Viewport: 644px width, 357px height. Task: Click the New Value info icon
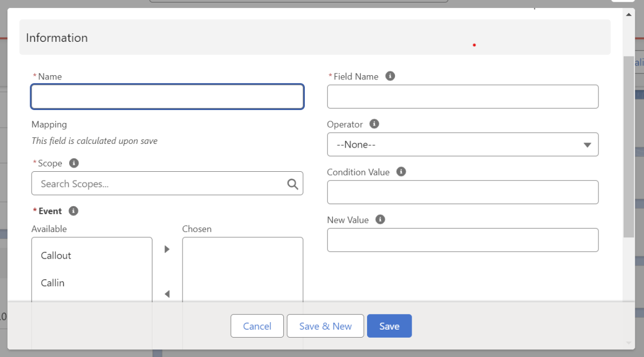[380, 220]
